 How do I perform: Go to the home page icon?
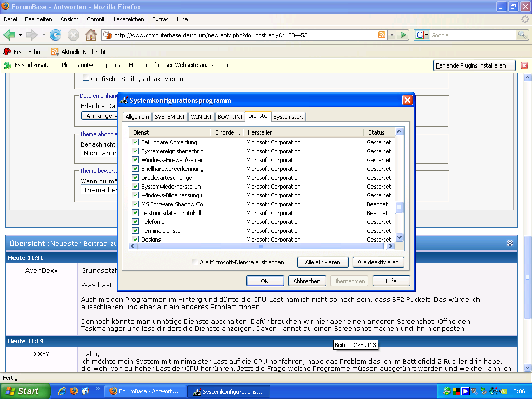point(90,35)
